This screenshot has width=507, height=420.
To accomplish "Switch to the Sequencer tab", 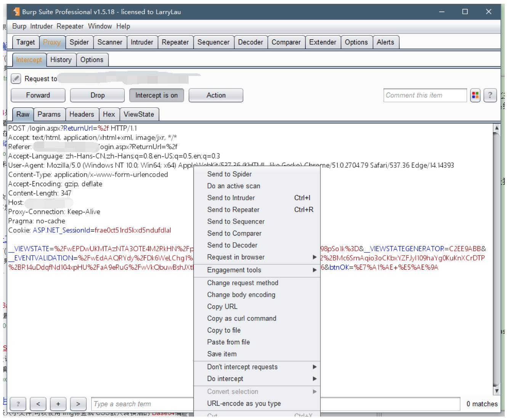I will point(213,42).
